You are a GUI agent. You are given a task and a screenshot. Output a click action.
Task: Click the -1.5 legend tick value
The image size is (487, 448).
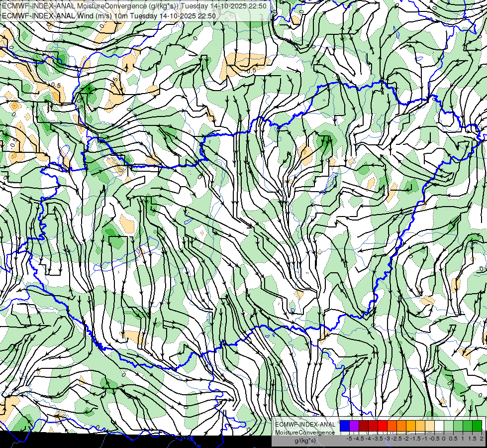pos(415,439)
